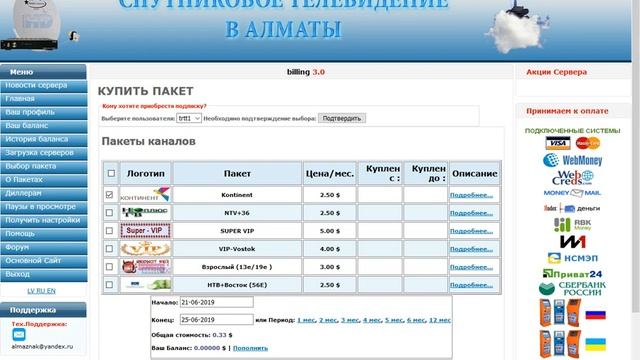Viewport: 640px width, 360px height.
Task: Open Подробнее link for Взрослый package
Action: click(471, 267)
